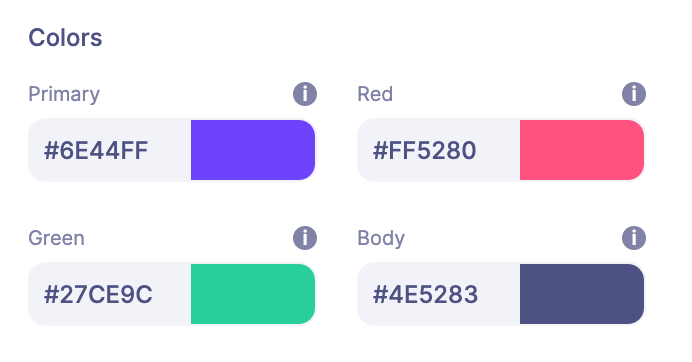
Task: Open the info tooltip icon for Red
Action: tap(634, 94)
